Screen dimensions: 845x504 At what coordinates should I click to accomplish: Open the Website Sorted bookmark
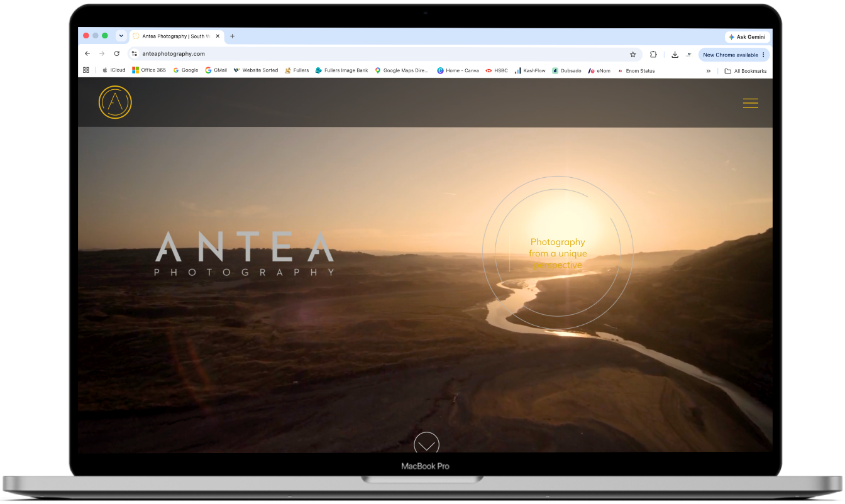256,70
